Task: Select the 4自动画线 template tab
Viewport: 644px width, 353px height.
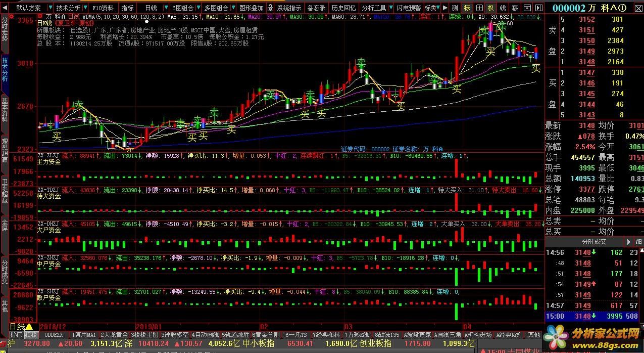Action: (x=205, y=335)
